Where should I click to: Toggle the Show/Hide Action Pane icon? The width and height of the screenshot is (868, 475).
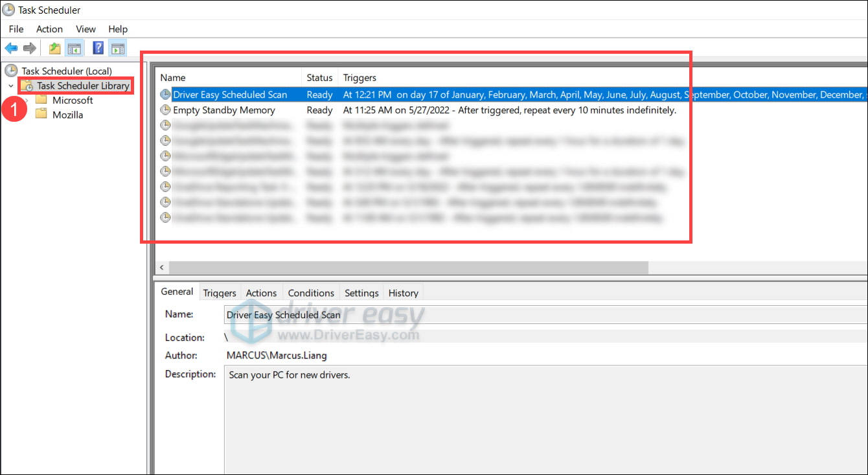[117, 48]
